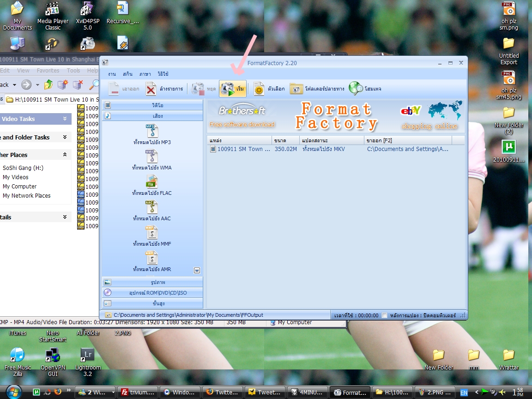
Task: Open the วิธีใช้ (Help) menu
Action: click(163, 73)
